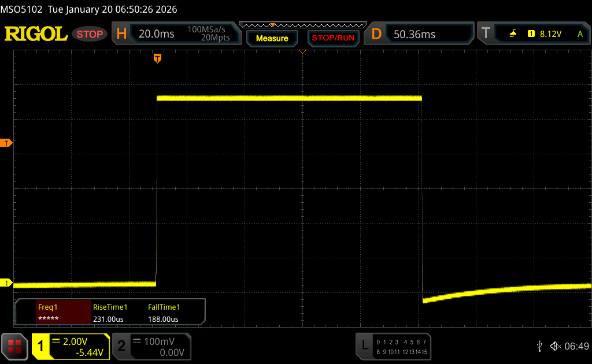
Task: Enable channel 2 via its gray badge
Action: coord(121,346)
